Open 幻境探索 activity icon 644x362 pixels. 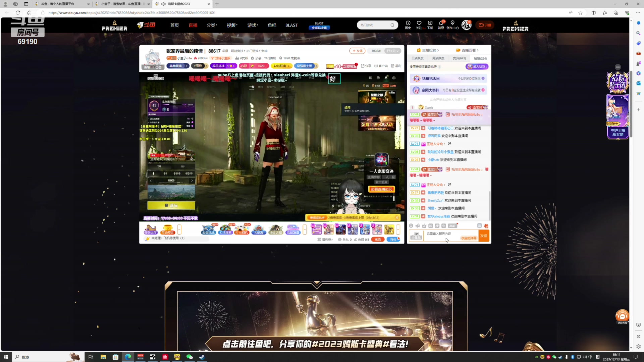coord(225,230)
